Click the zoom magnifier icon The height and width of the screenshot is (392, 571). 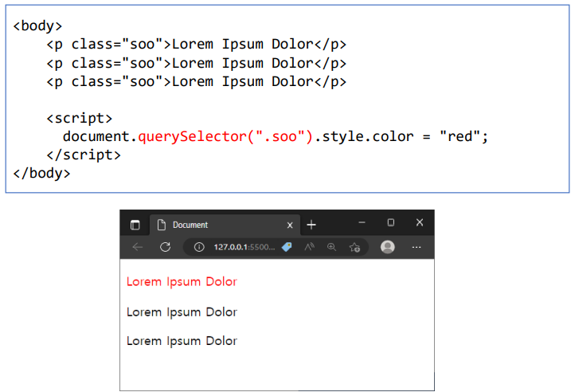[x=331, y=247]
